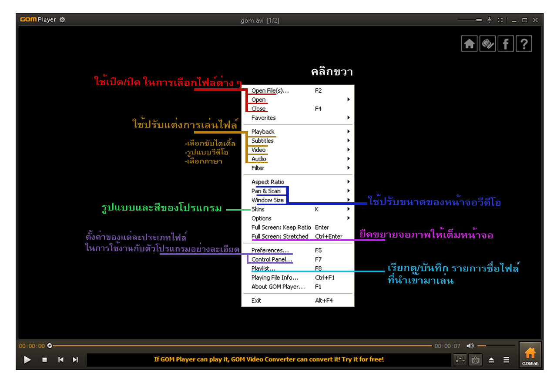Viewport: 557px width, 392px height.
Task: Click the eject/open file icon
Action: click(x=491, y=360)
